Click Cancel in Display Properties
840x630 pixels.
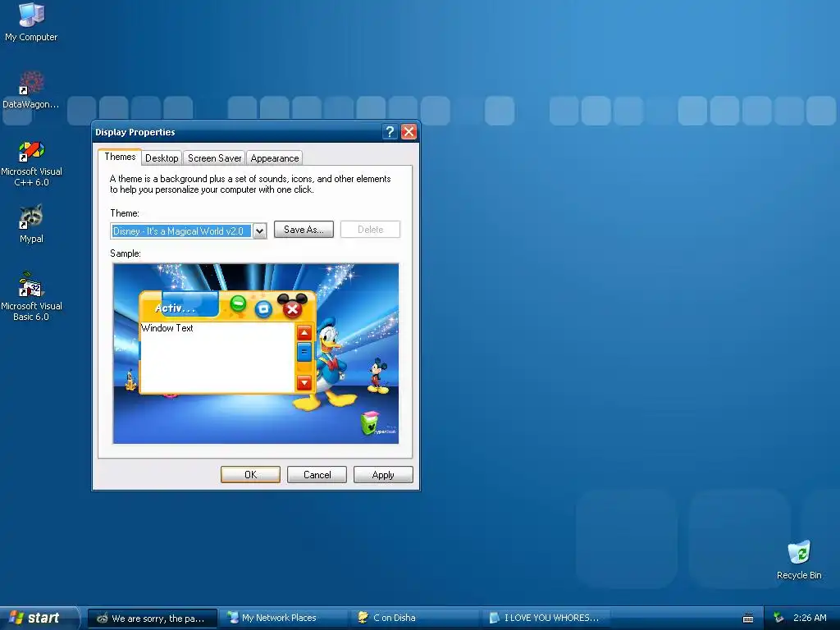[317, 475]
